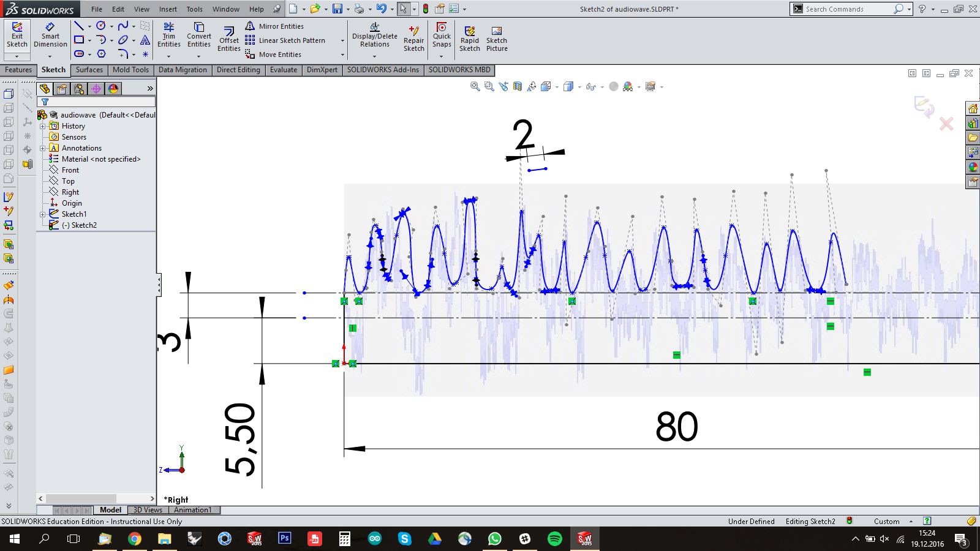Expand the FeatureManager tabs chevron

150,89
